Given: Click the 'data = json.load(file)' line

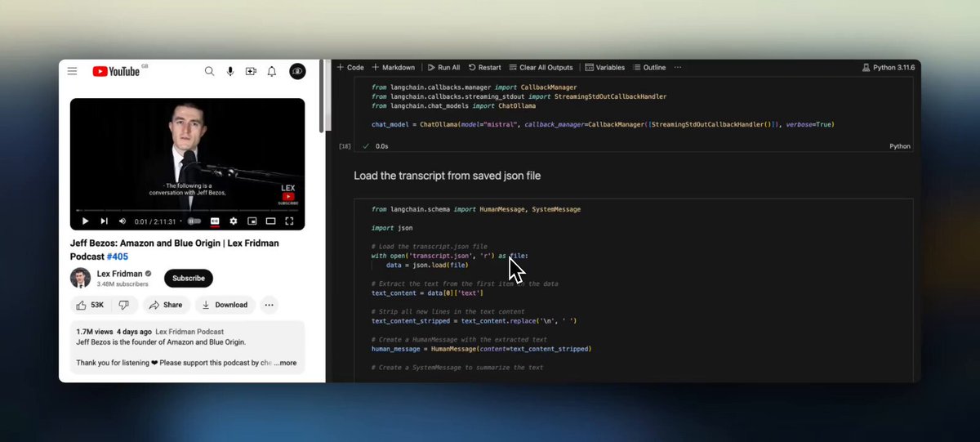Looking at the screenshot, I should 427,265.
